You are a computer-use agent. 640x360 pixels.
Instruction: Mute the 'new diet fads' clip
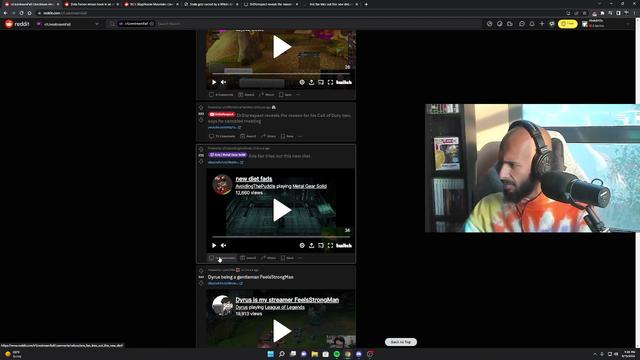223,245
